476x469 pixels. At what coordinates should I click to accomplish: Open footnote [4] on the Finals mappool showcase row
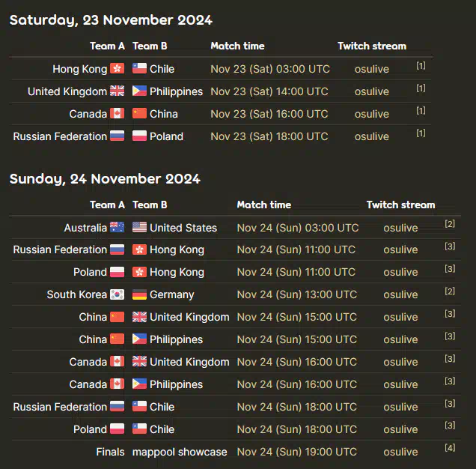coord(450,448)
